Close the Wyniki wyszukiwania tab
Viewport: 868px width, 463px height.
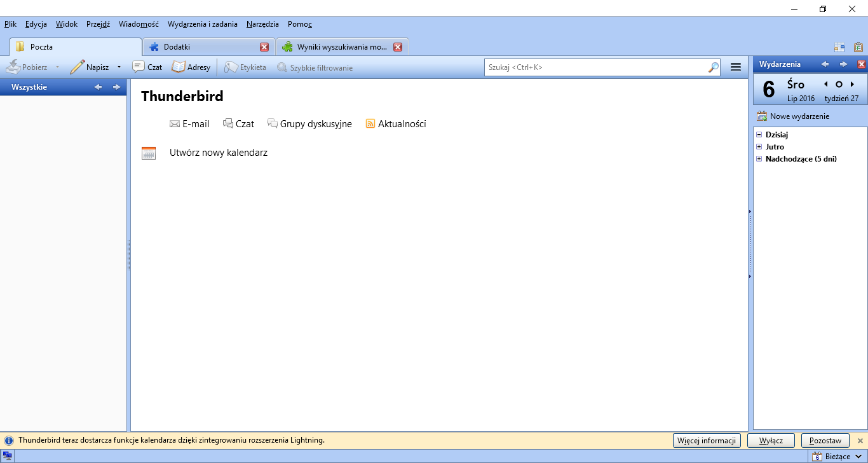pos(398,46)
